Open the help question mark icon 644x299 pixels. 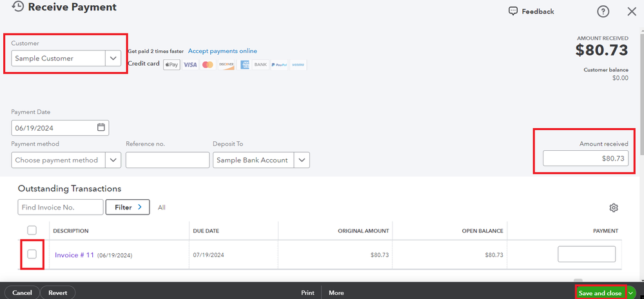pos(603,12)
